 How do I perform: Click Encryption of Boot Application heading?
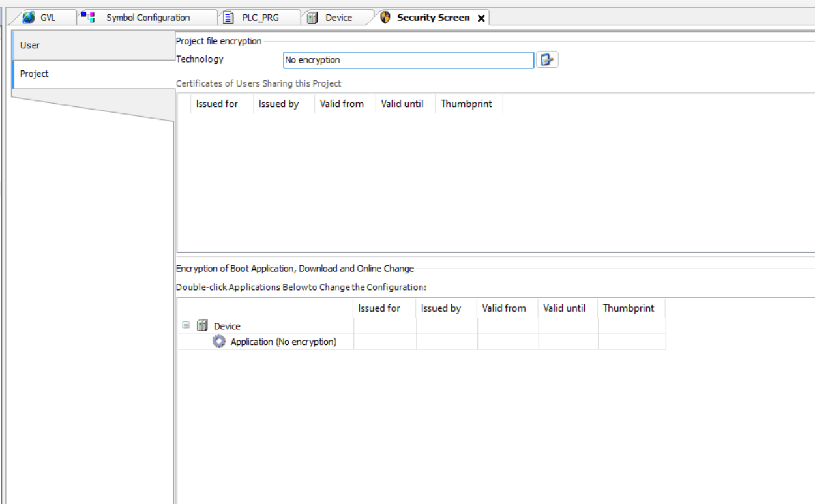pos(295,268)
